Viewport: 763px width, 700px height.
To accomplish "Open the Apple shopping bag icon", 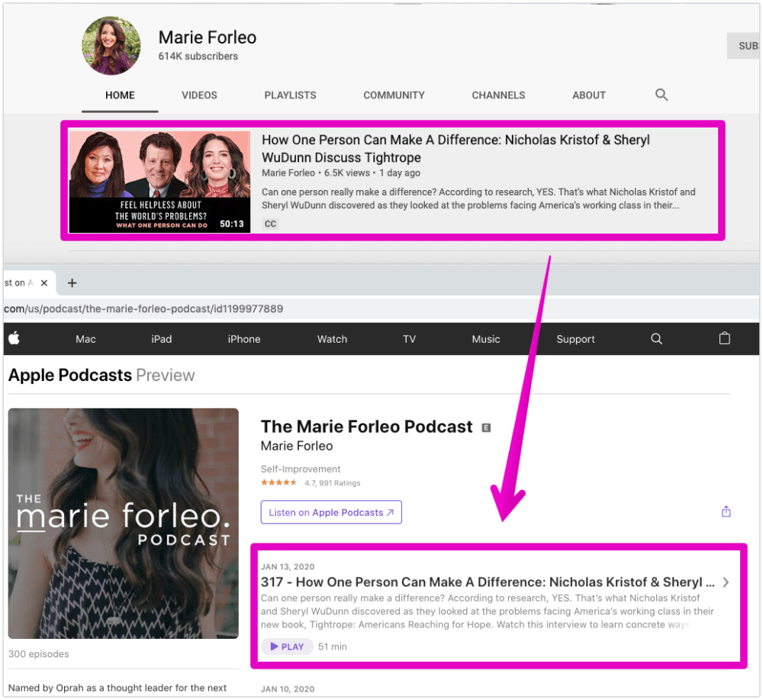I will [724, 338].
